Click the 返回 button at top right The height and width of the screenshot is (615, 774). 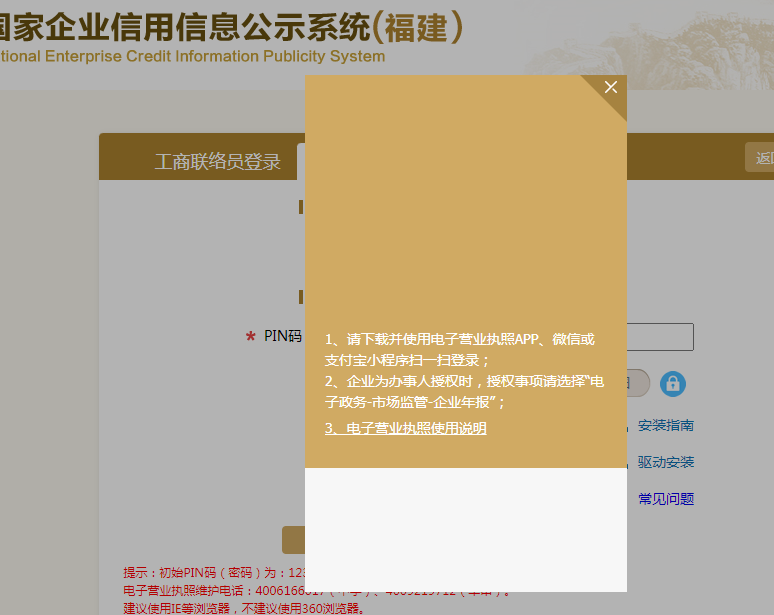coord(760,158)
